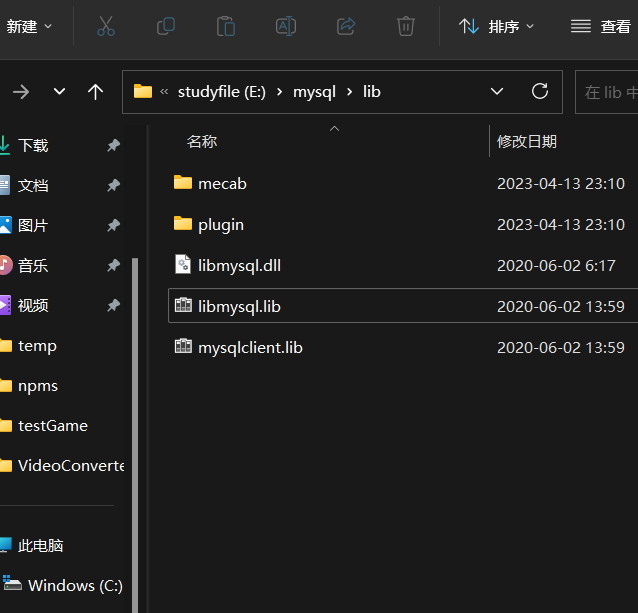
Task: Open the 查看 view menu
Action: click(601, 27)
